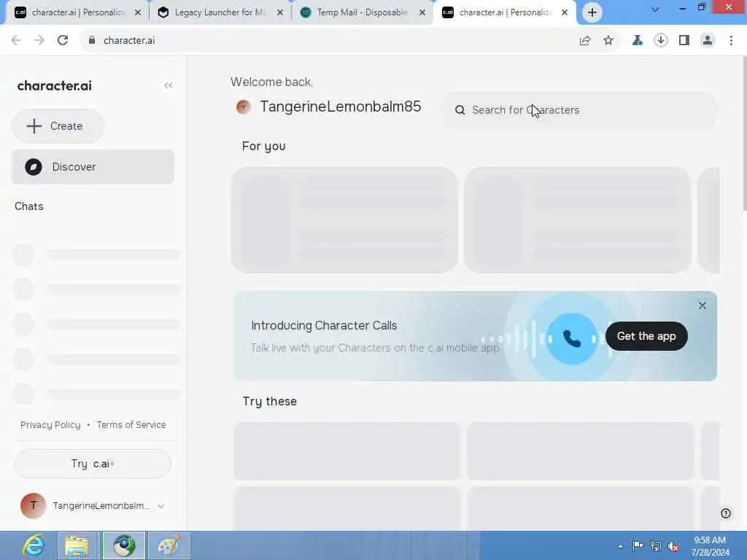Open the Chrome three-dot menu

click(731, 41)
